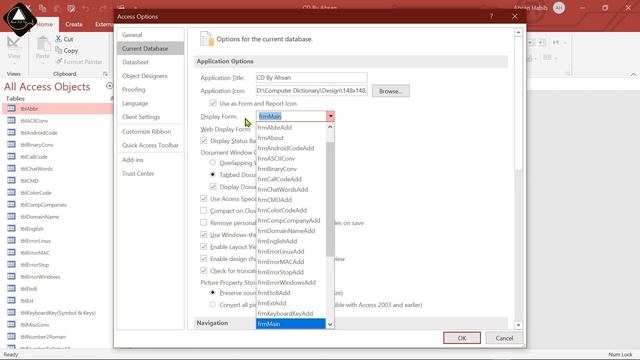
Task: Click OK to apply Access Options
Action: [x=462, y=338]
